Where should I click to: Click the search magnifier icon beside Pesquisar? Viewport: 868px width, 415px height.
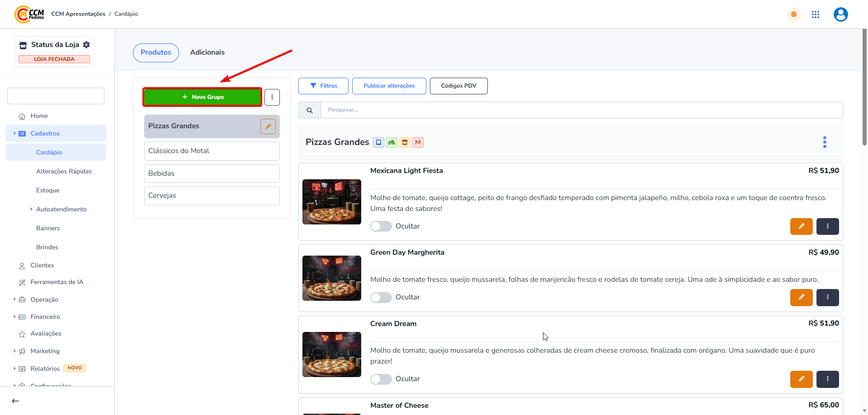(x=310, y=110)
